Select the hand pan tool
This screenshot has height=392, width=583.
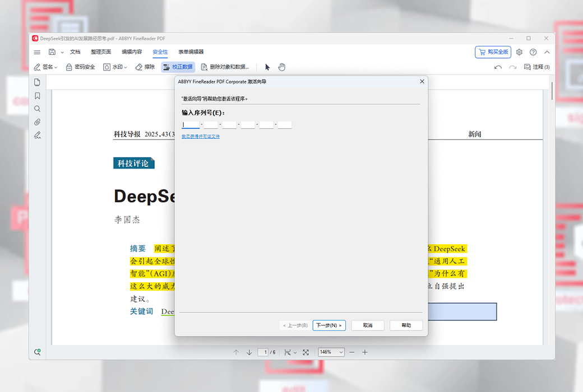coord(282,67)
